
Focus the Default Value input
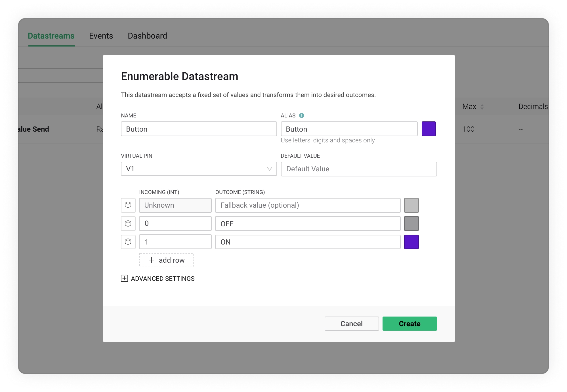coord(358,169)
